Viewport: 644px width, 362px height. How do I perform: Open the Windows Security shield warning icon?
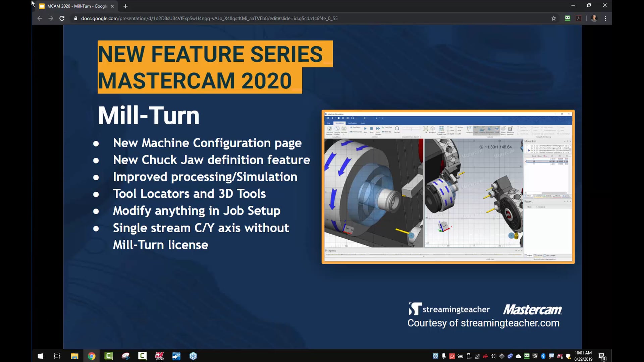[x=568, y=356]
